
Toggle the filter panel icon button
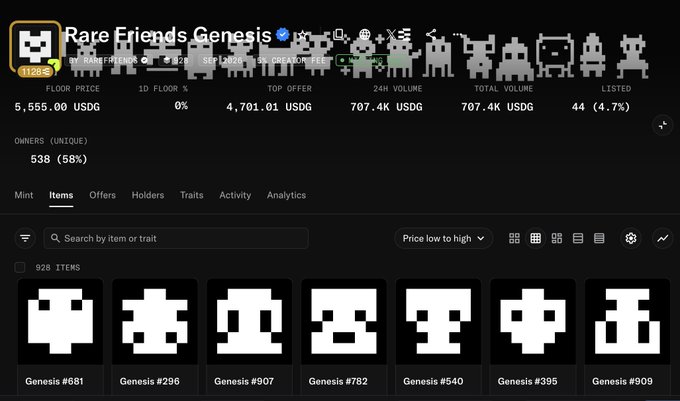click(25, 238)
